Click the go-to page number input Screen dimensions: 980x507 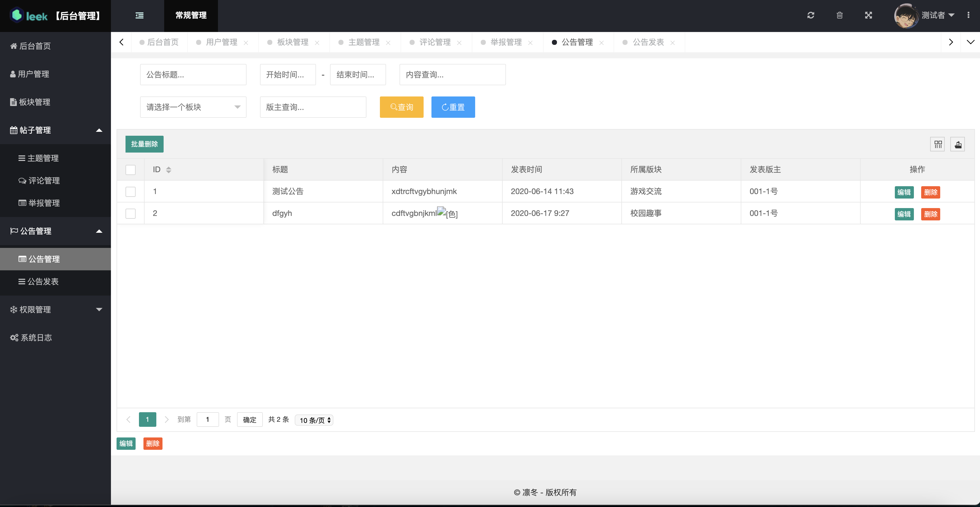click(x=208, y=420)
